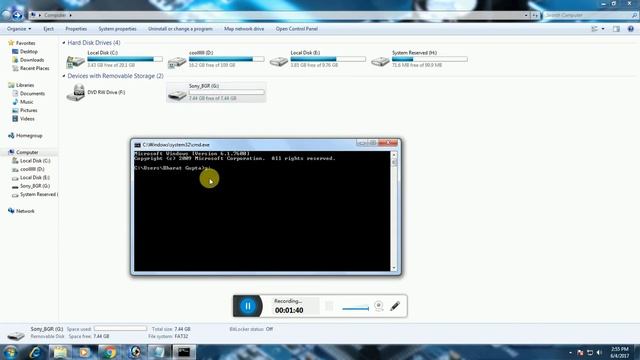
Task: Collapse the Hard Disk Drives group
Action: [64, 42]
